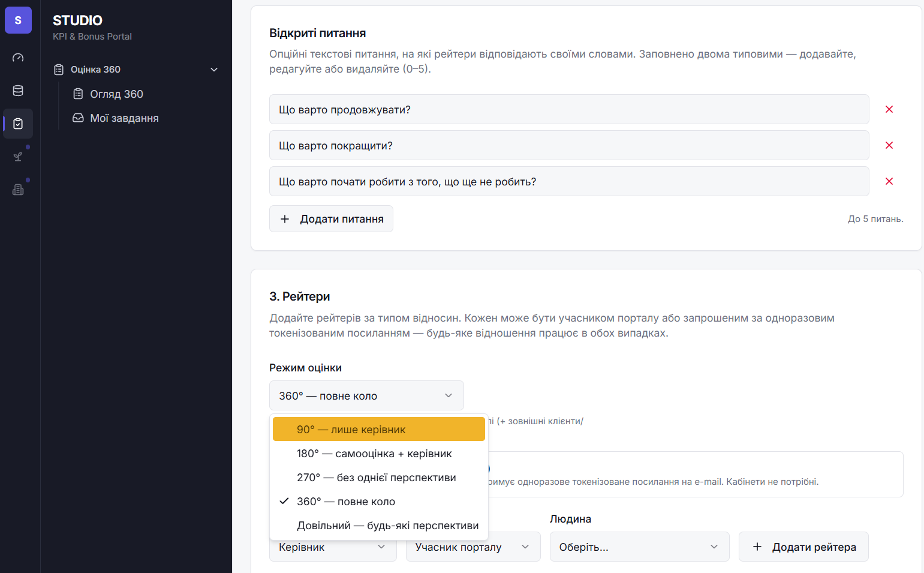Screen dimensions: 924x573
Task: Click the 'Відкриті питання' heading
Action: tap(317, 33)
